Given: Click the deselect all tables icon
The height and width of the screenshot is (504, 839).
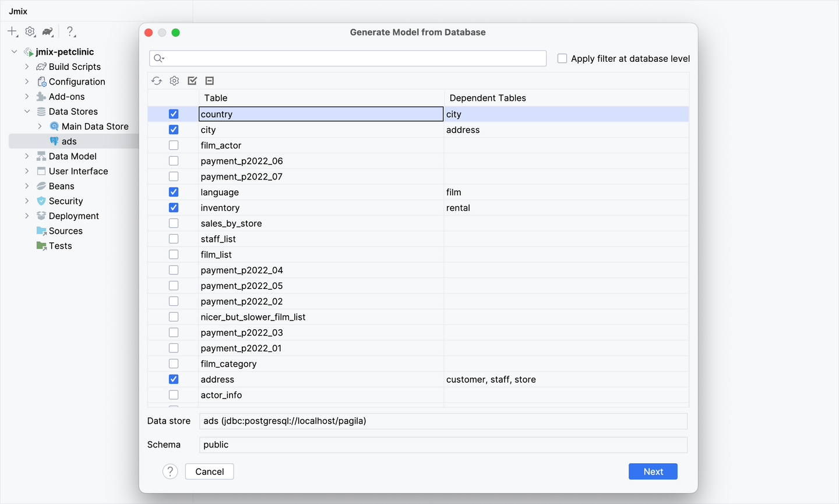Looking at the screenshot, I should tap(210, 81).
